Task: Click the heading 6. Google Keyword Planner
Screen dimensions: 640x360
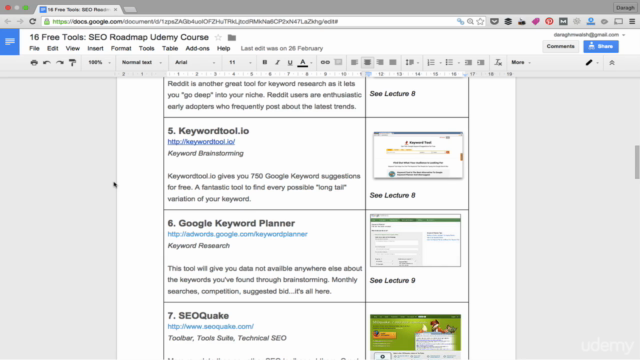Action: coord(231,223)
